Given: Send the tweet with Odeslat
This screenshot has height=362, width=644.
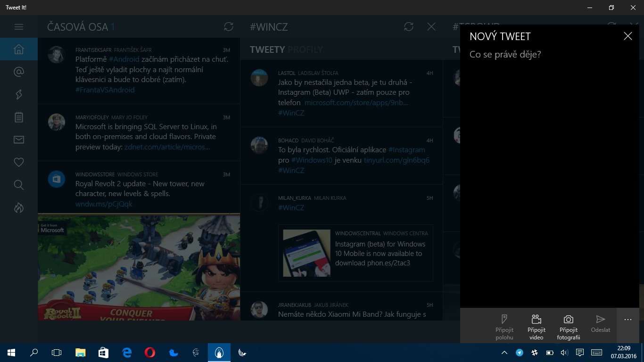Looking at the screenshot, I should pos(601,326).
